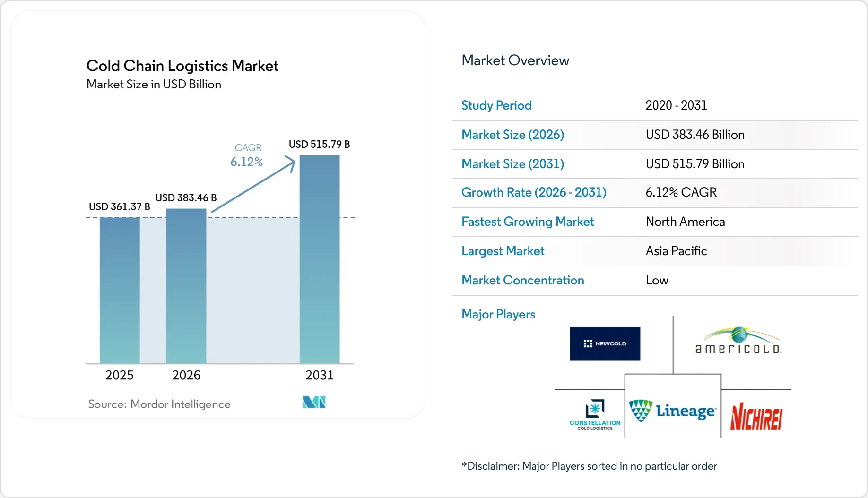Image resolution: width=868 pixels, height=498 pixels.
Task: Click the NewCold company logo
Action: (x=605, y=343)
